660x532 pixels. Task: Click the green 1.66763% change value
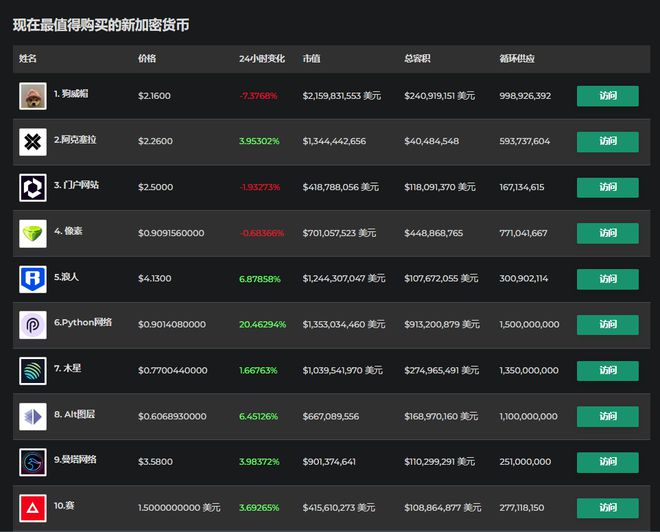(x=258, y=370)
